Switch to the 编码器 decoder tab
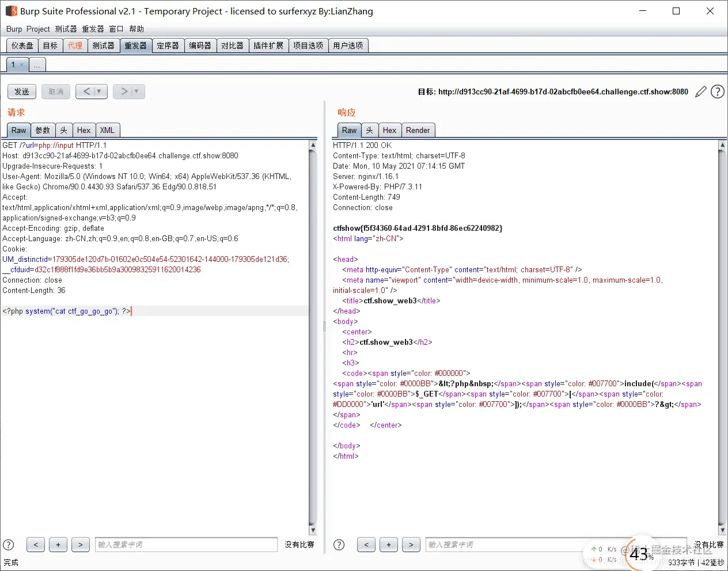Viewport: 728px width, 571px height. [x=200, y=45]
